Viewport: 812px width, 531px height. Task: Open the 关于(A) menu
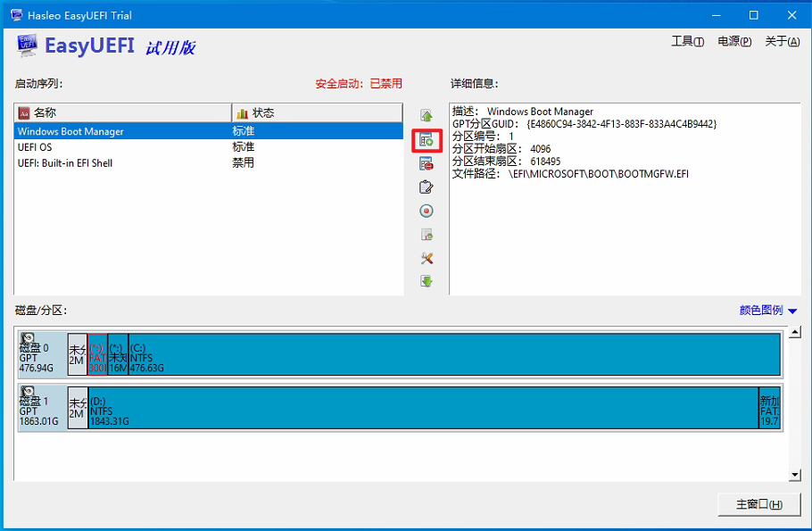[783, 41]
